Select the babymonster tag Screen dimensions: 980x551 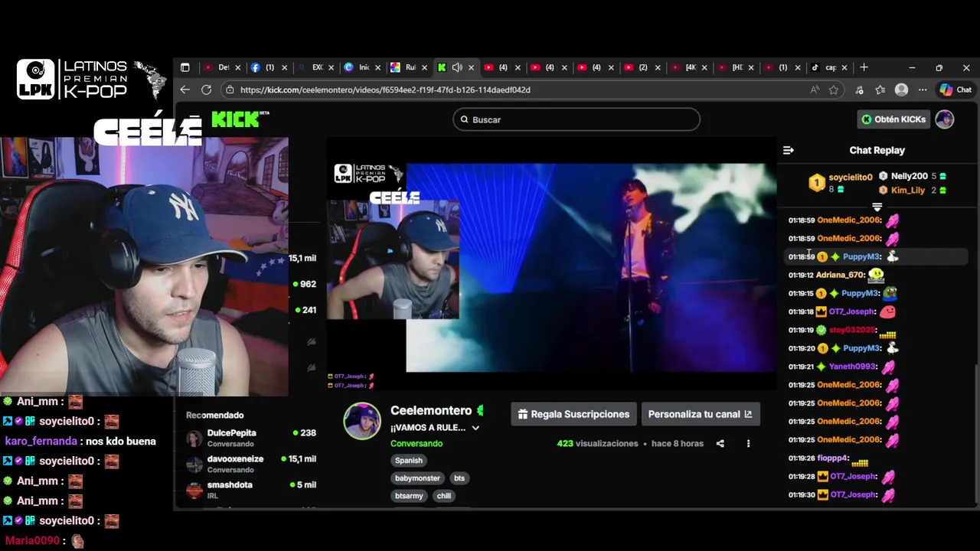pos(417,478)
